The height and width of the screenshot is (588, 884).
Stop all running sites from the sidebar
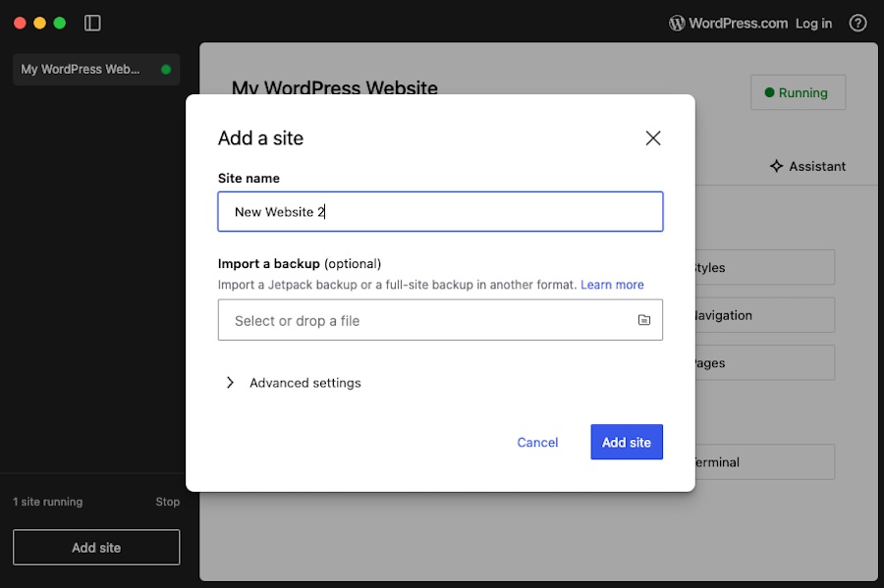167,502
